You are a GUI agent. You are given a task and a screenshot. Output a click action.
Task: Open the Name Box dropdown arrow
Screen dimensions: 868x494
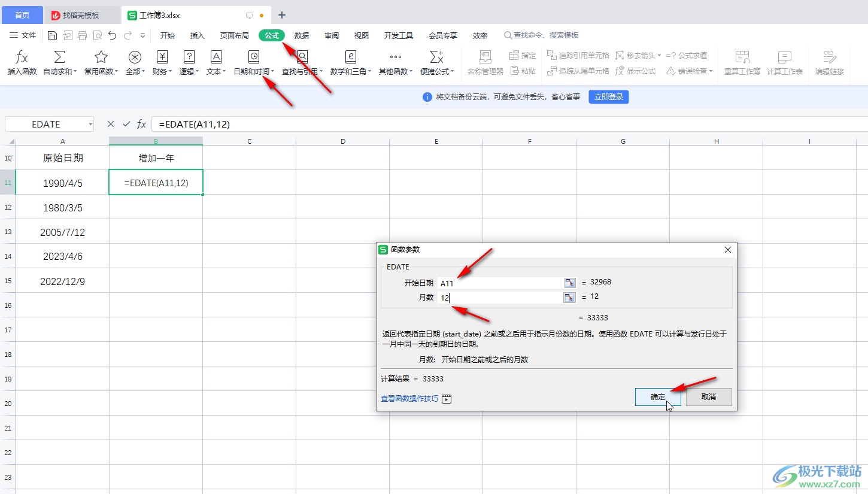(90, 125)
